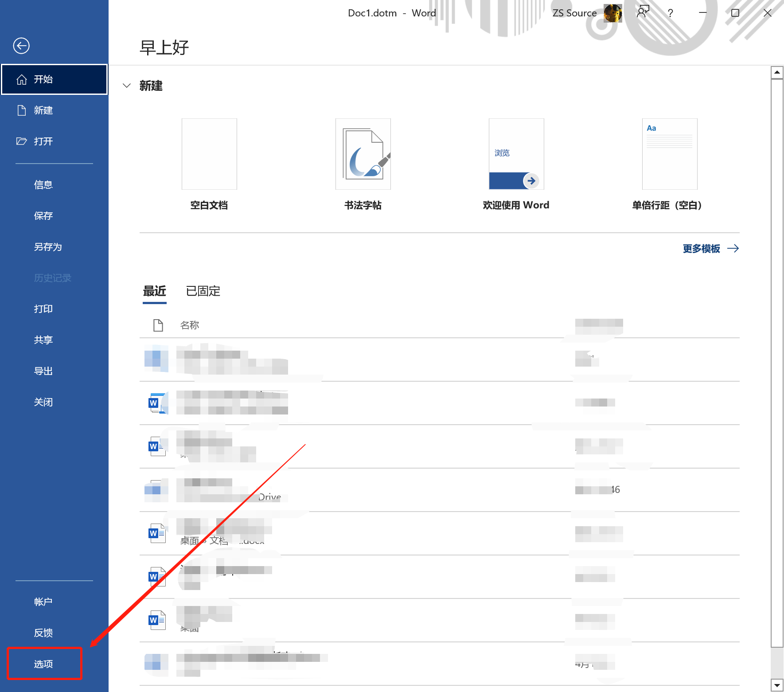784x692 pixels.
Task: Open the 打印 menu item
Action: pyautogui.click(x=43, y=309)
